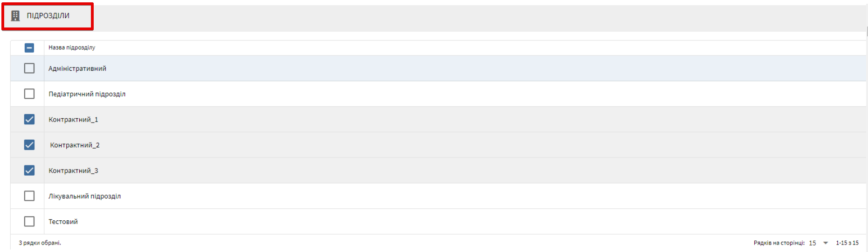This screenshot has height=252, width=868.
Task: Check the Адміністративний checkbox
Action: point(29,68)
